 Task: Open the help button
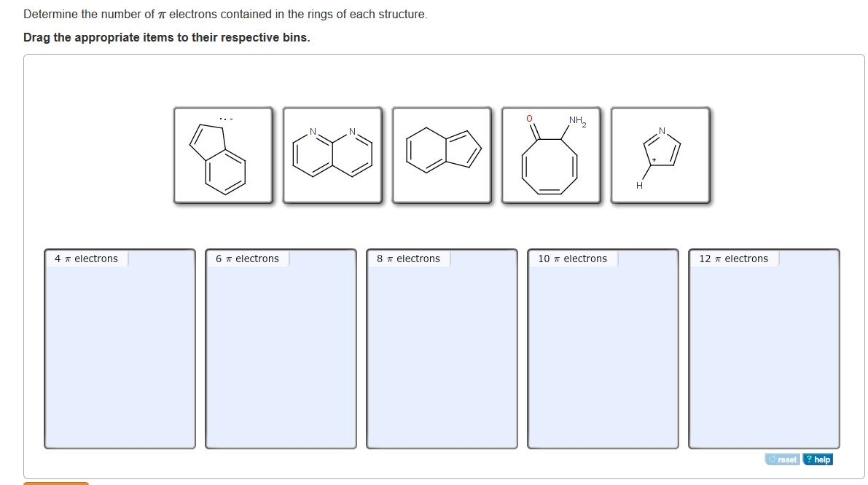point(817,460)
